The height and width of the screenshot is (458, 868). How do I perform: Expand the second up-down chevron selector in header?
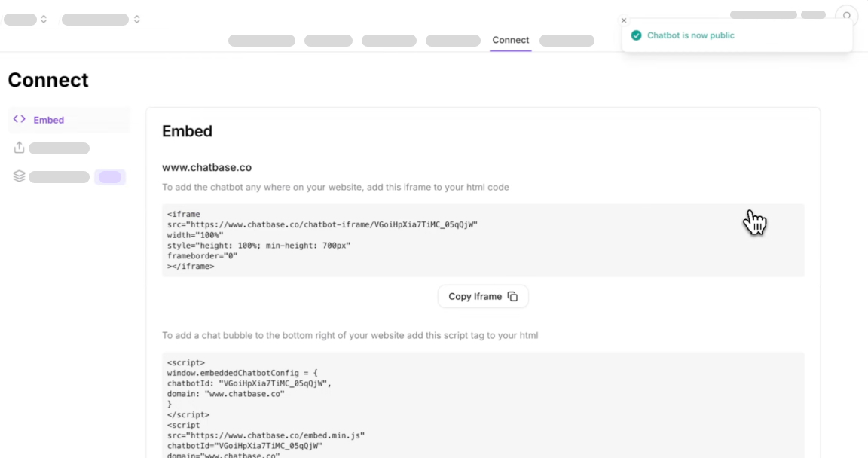click(136, 20)
